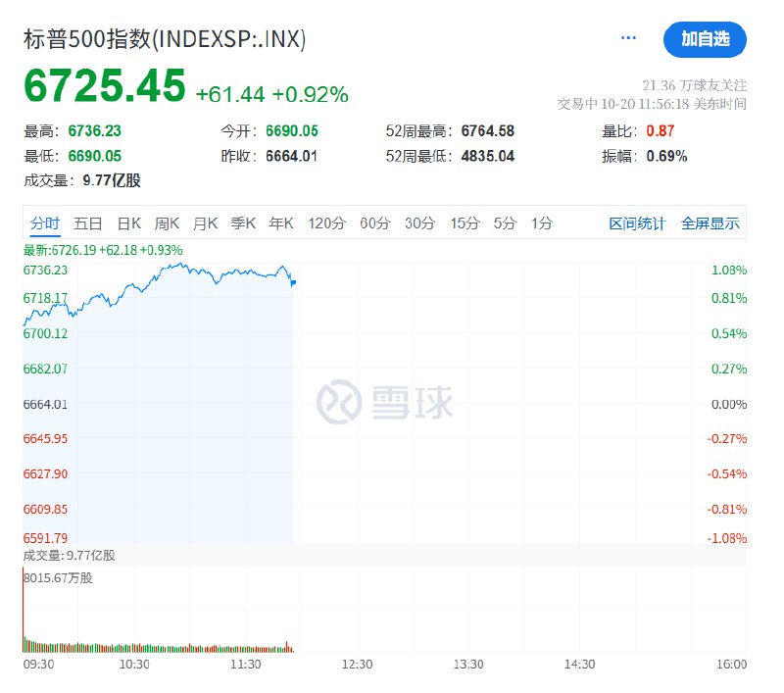Click the 10:30 time axis label
The height and width of the screenshot is (693, 784).
pos(134,664)
